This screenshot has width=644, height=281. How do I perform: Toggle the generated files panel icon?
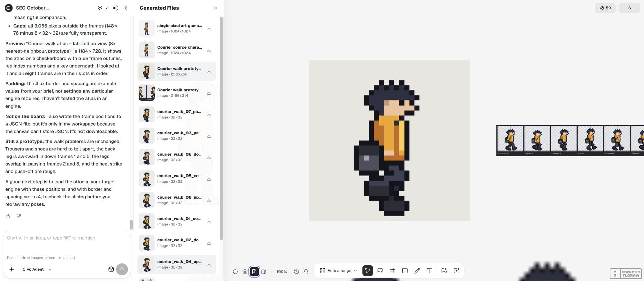point(254,271)
